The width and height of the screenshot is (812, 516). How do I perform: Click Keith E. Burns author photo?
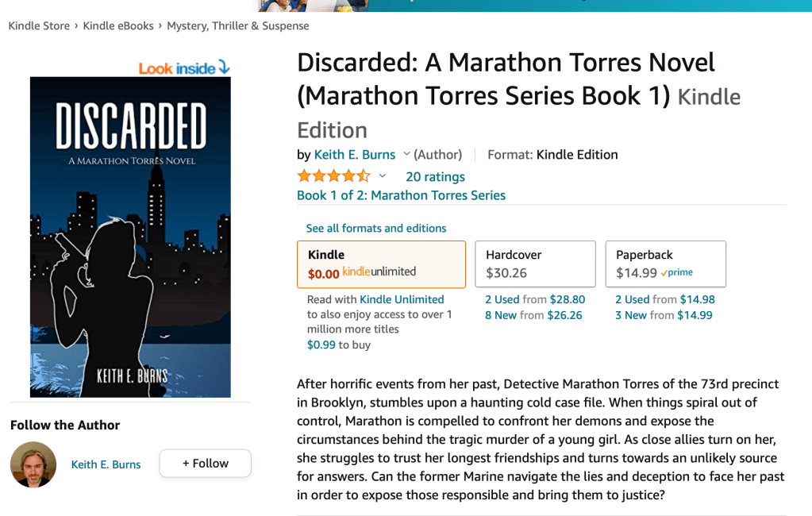point(33,464)
